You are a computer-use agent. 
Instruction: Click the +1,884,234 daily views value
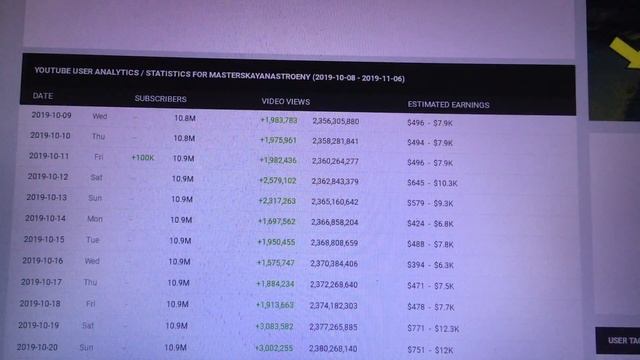(275, 284)
